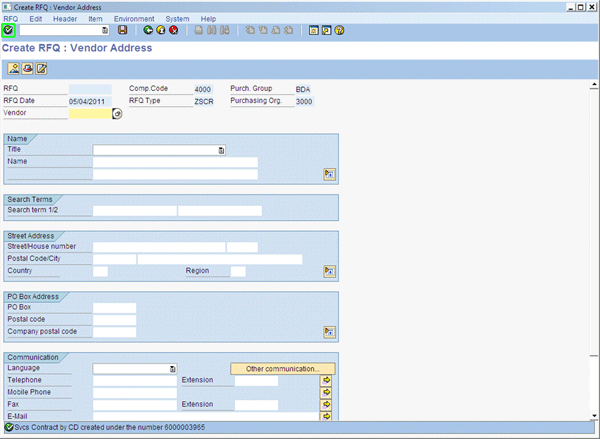The height and width of the screenshot is (439, 600).
Task: Open the Language dropdown list
Action: 172,369
